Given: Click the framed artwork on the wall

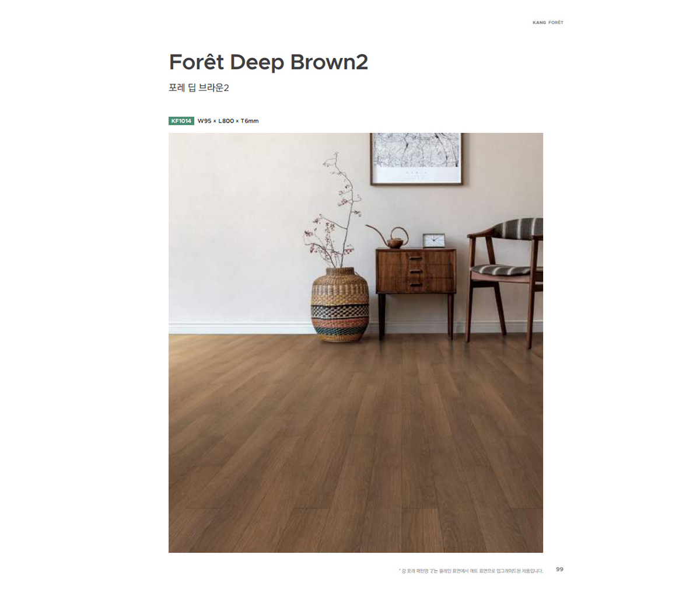Looking at the screenshot, I should coord(416,159).
